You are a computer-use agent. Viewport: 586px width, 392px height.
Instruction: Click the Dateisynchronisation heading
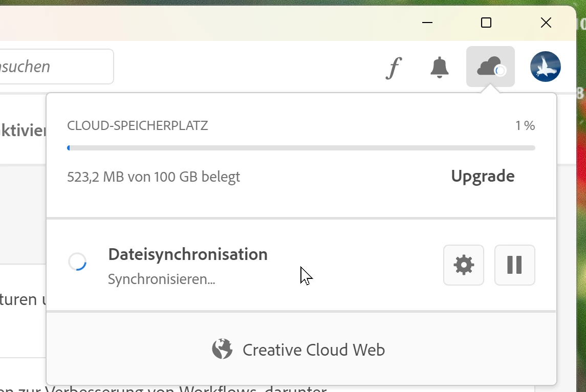188,254
